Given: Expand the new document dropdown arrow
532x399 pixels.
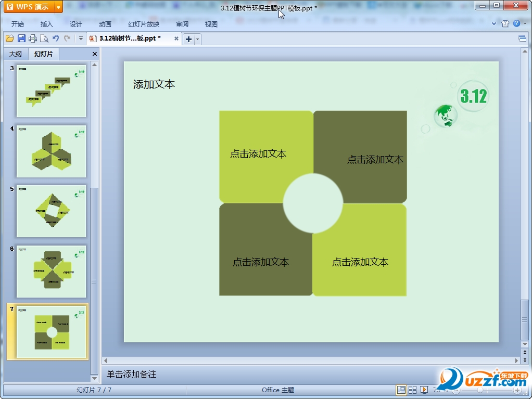Looking at the screenshot, I should (197, 40).
